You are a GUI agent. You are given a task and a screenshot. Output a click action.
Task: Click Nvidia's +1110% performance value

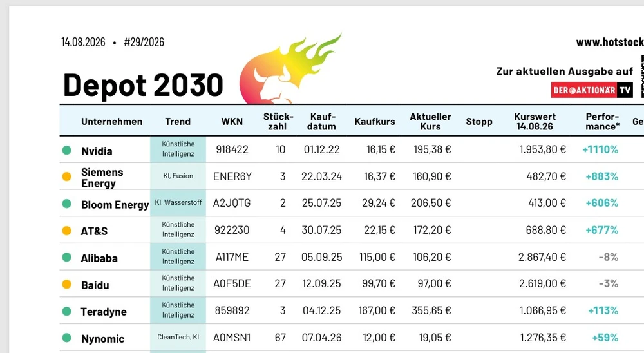[x=600, y=149]
